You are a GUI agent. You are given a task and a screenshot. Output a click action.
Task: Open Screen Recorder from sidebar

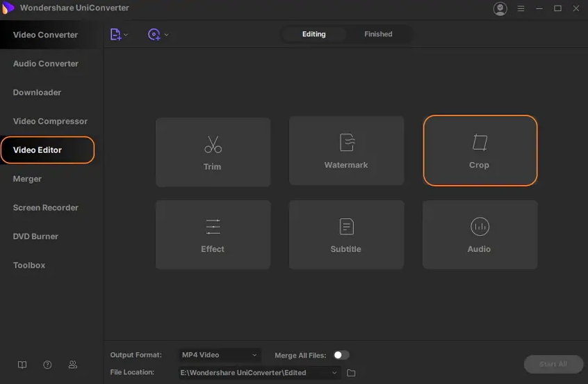point(45,207)
